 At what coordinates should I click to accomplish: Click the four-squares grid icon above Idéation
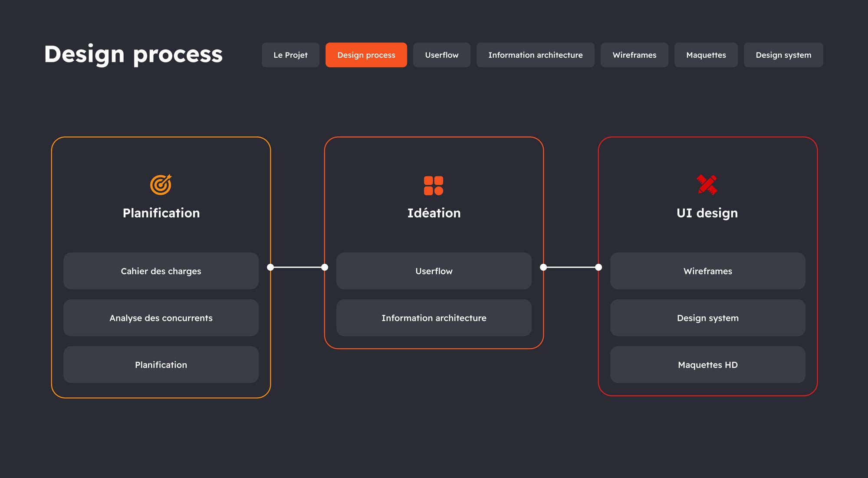(434, 186)
